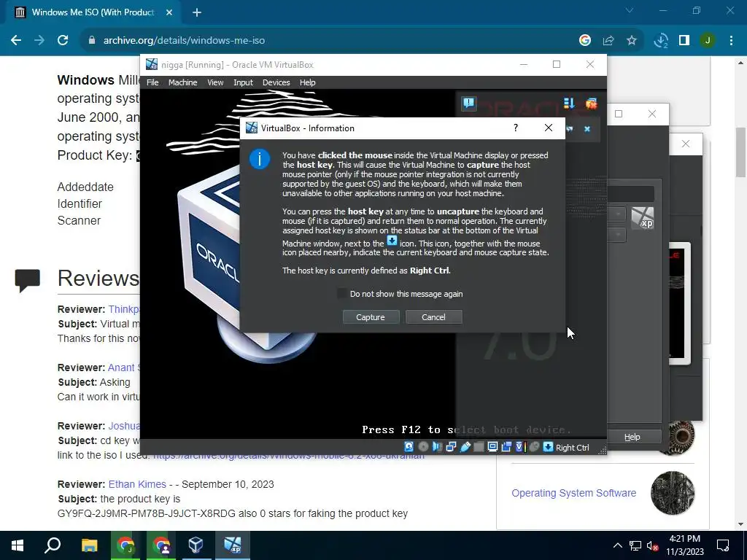Open the notification center speech-bubble icon
This screenshot has height=560, width=747.
469,103
